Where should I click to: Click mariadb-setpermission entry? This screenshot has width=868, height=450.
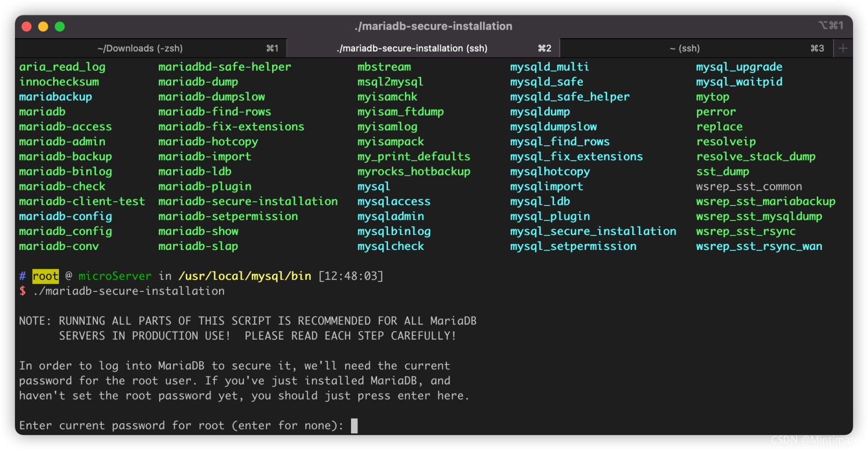228,217
